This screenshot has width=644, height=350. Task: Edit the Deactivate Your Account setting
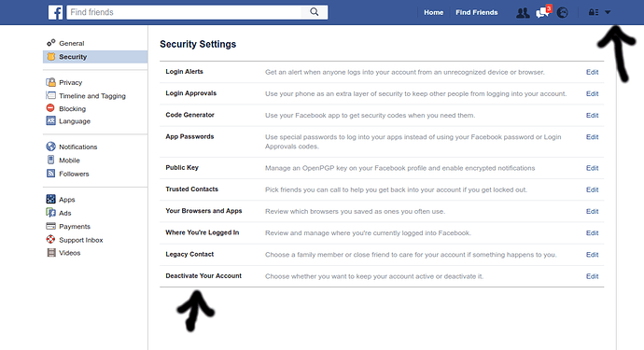click(592, 276)
